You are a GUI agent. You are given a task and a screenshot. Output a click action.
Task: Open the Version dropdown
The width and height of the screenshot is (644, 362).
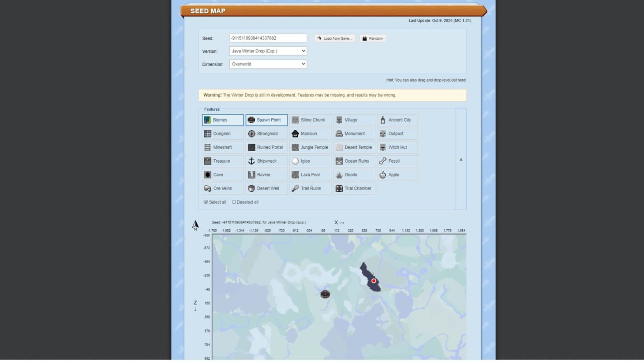pos(268,51)
